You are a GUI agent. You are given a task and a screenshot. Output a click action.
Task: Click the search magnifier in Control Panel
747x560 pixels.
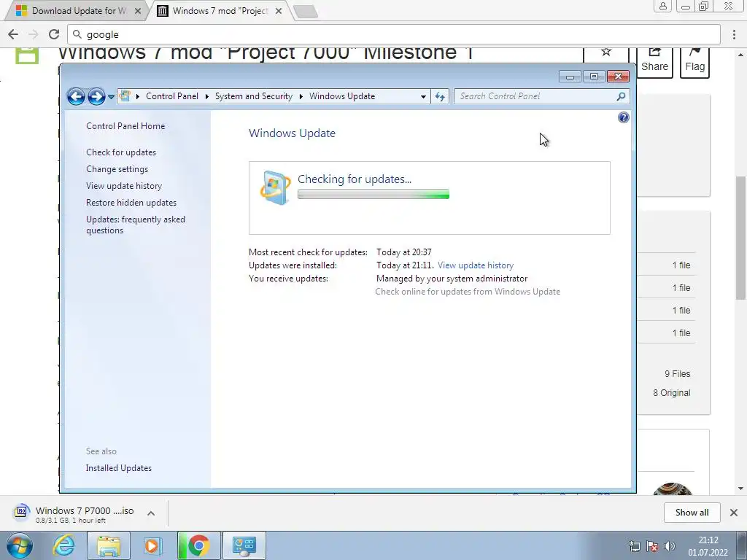pos(621,96)
